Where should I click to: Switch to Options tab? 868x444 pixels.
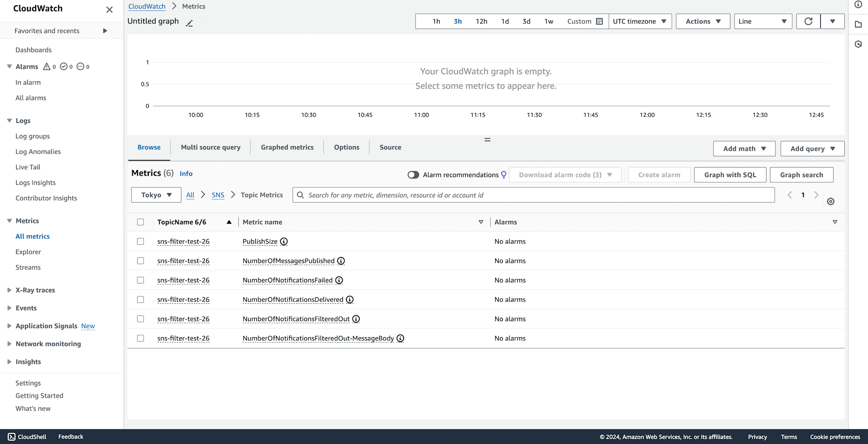[x=347, y=147]
